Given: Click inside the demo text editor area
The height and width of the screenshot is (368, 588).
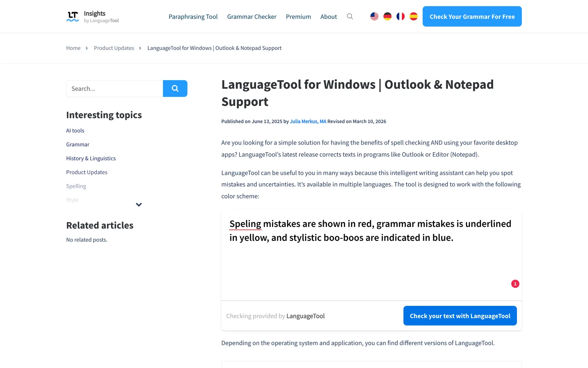Looking at the screenshot, I should 372,255.
